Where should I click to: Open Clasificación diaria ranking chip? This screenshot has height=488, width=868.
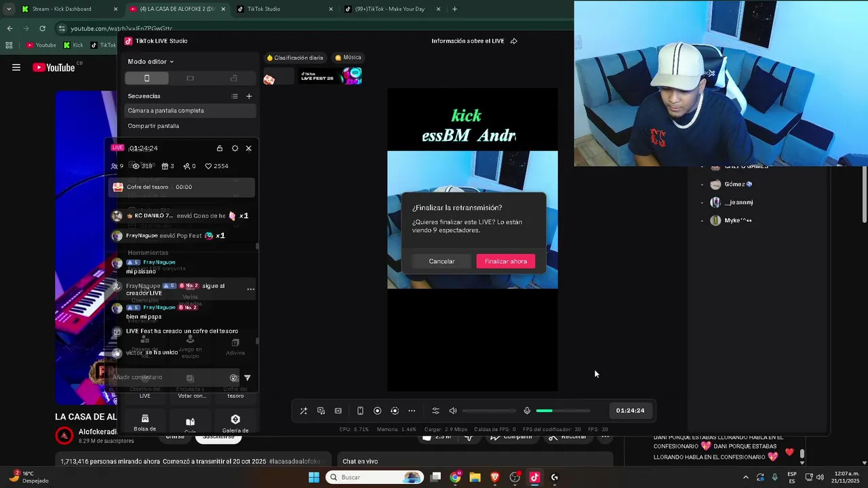295,58
